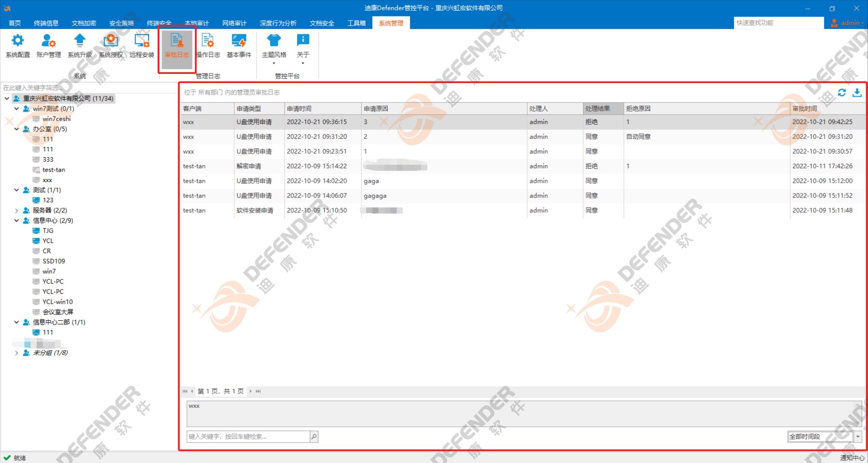The image size is (868, 463).
Task: Select the SSD109 computer
Action: tap(54, 261)
